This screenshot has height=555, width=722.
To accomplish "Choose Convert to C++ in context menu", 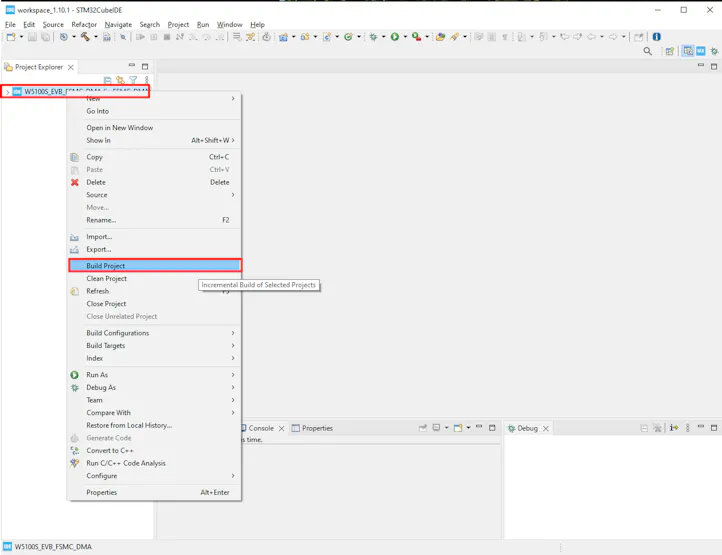I will pyautogui.click(x=155, y=450).
